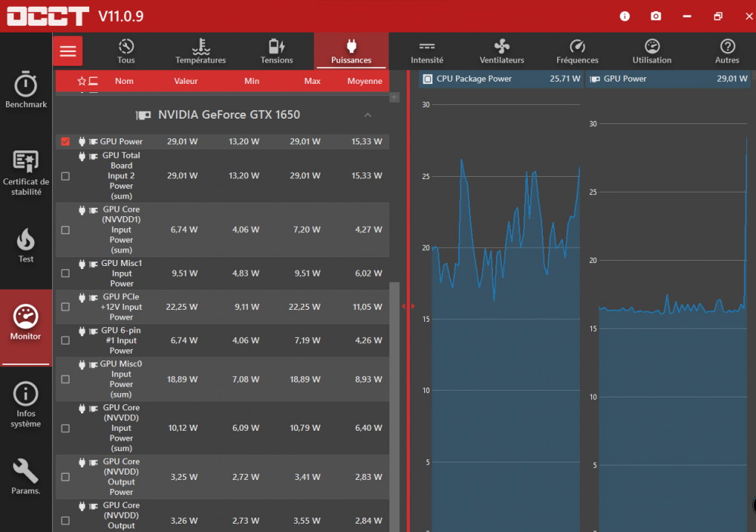The width and height of the screenshot is (756, 532).
Task: Sort by the Moyenne column header
Action: click(364, 81)
